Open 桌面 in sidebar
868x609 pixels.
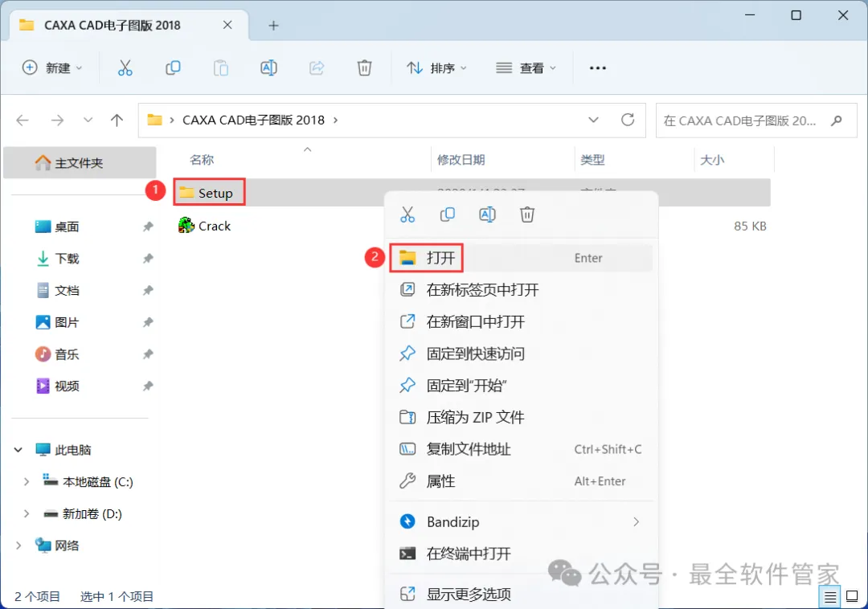point(67,227)
